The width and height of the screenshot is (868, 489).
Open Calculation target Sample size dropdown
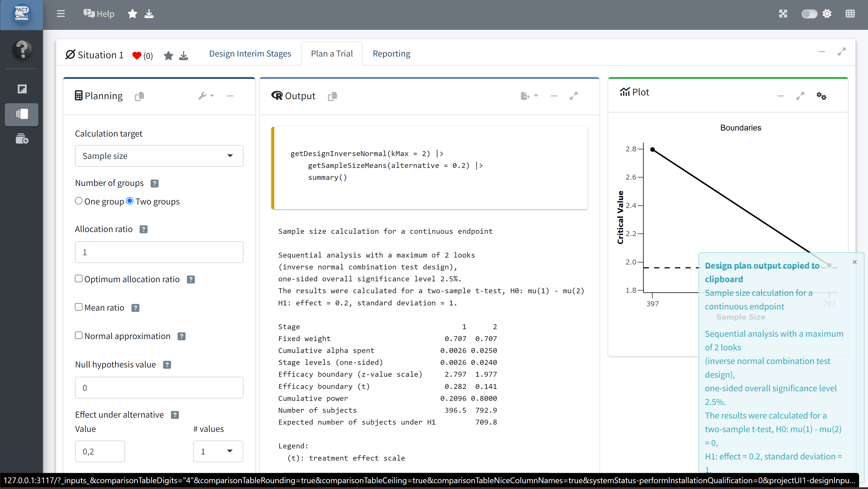coord(159,155)
